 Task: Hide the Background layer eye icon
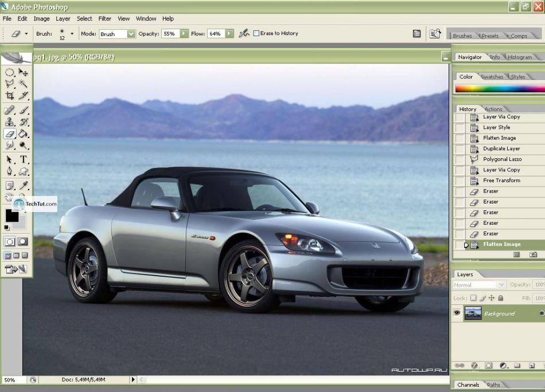(457, 313)
